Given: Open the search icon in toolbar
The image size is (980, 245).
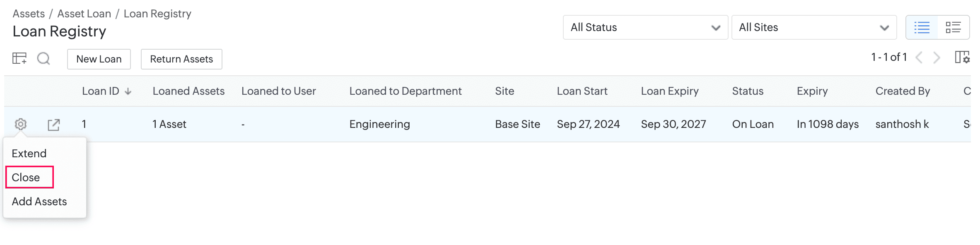Looking at the screenshot, I should (43, 58).
